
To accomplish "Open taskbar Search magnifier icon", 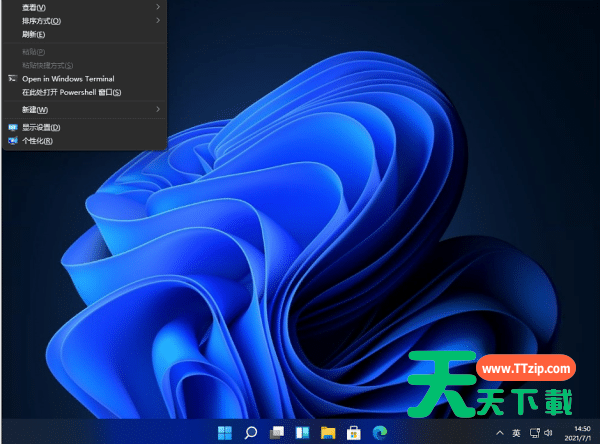I will pyautogui.click(x=251, y=432).
